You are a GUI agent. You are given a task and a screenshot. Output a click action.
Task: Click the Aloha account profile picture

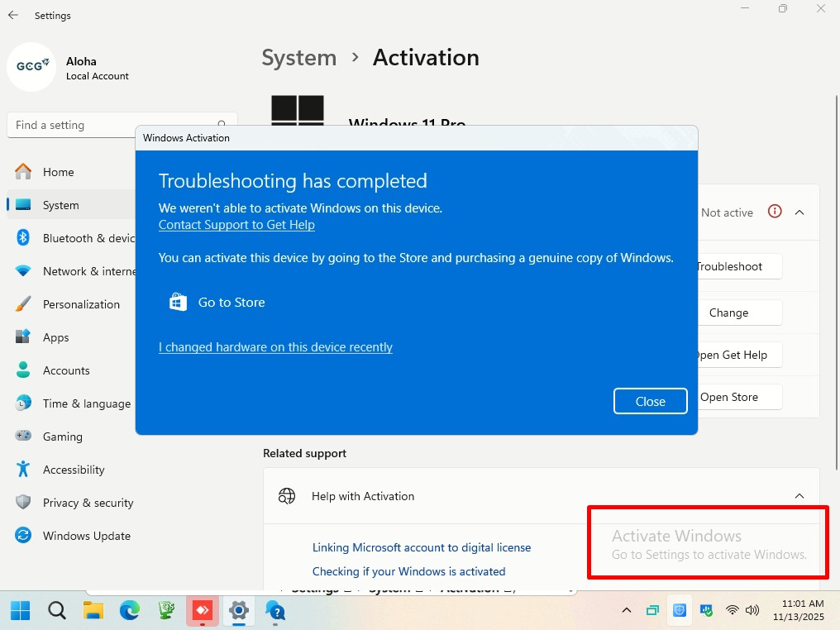pyautogui.click(x=31, y=67)
